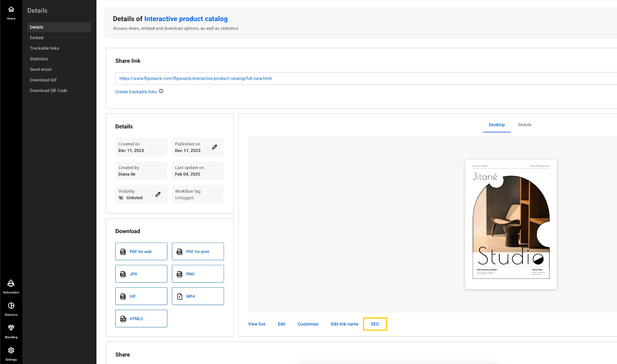Download the catalog as PDF for print
The image size is (617, 364).
(x=198, y=251)
